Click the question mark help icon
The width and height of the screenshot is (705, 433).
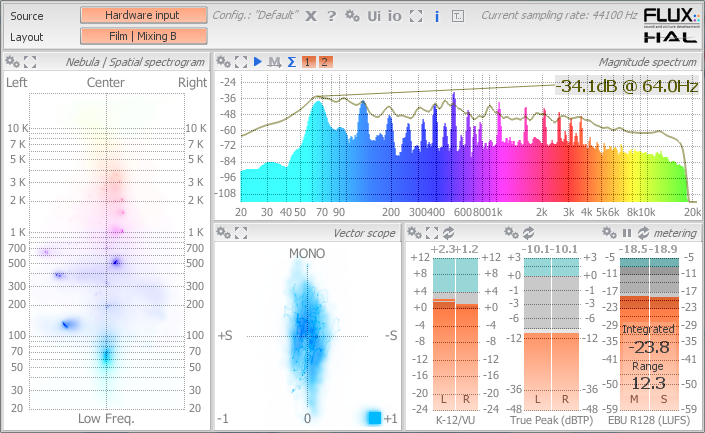click(x=331, y=16)
